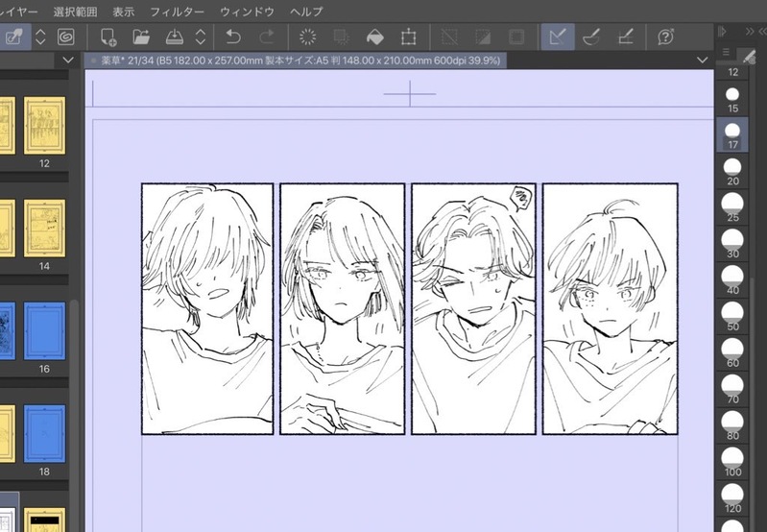Select the brush tool icon at palette top

tap(749, 56)
